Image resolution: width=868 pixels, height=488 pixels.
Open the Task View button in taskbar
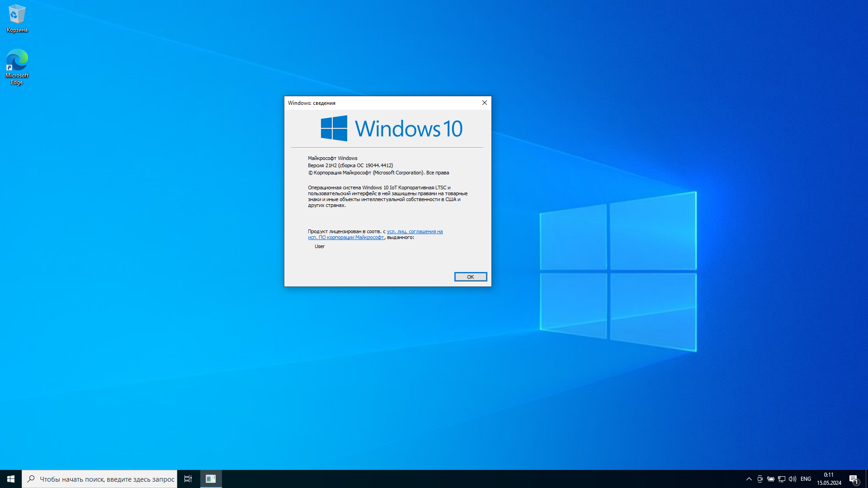[188, 479]
